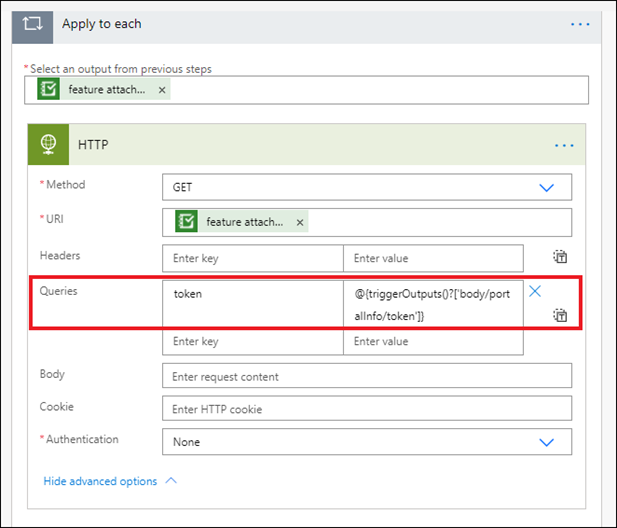Collapse advanced options with the chevron
This screenshot has width=617, height=528.
click(x=171, y=480)
